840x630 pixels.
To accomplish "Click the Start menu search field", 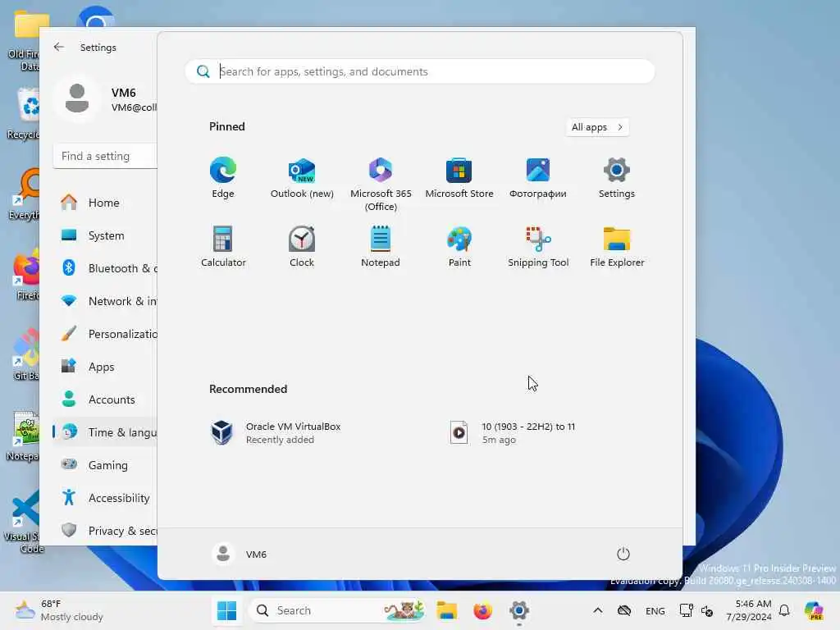I will click(420, 71).
